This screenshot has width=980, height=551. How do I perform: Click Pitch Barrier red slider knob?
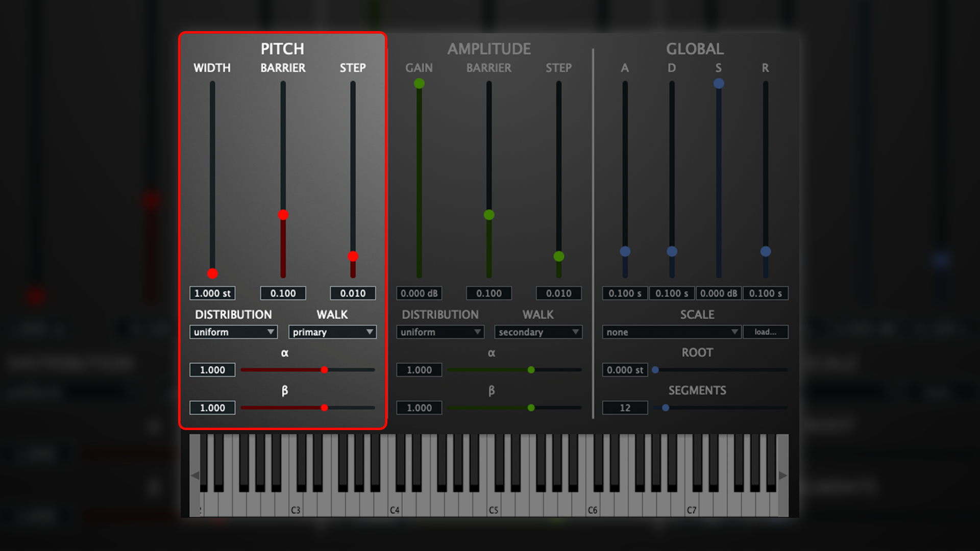pyautogui.click(x=283, y=215)
